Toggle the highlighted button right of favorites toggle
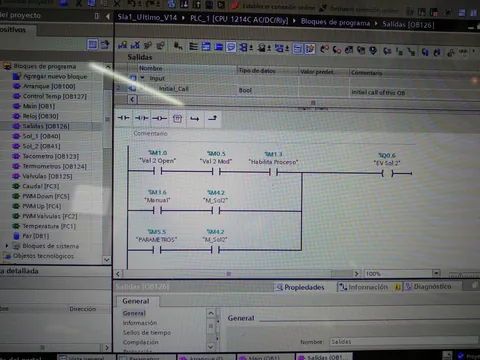Screen dimensions: 480x360 point(310,49)
